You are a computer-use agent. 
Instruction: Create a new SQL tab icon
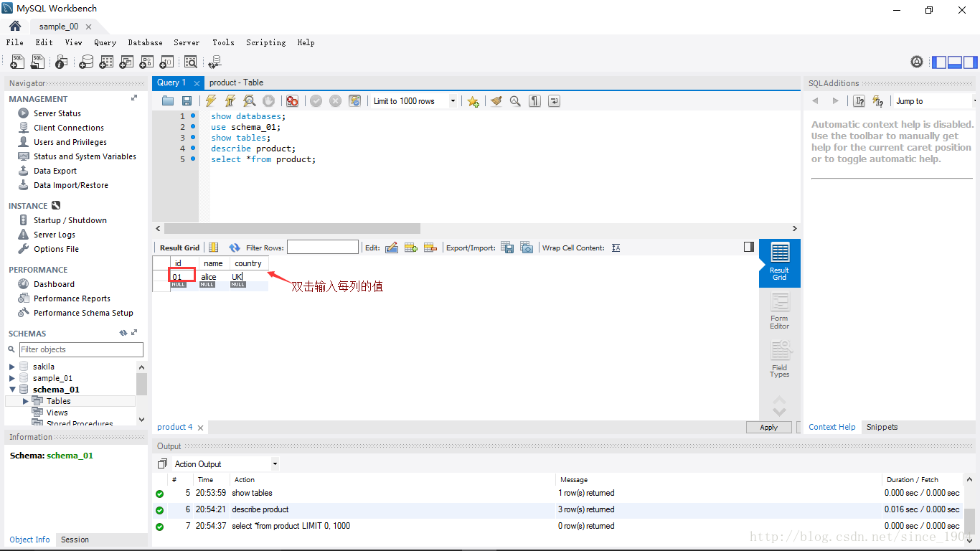[17, 62]
